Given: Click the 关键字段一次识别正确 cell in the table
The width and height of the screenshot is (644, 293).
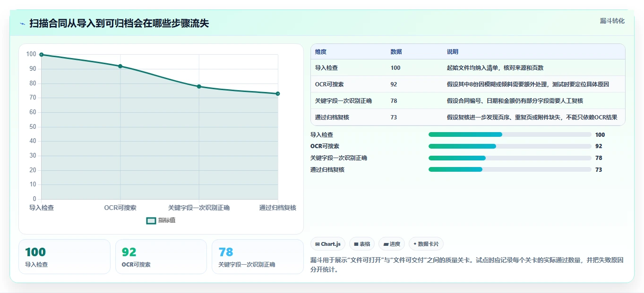Looking at the screenshot, I should (343, 100).
